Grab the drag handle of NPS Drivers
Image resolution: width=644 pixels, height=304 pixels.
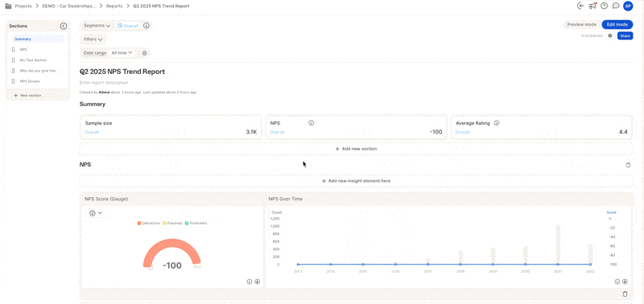pos(13,81)
